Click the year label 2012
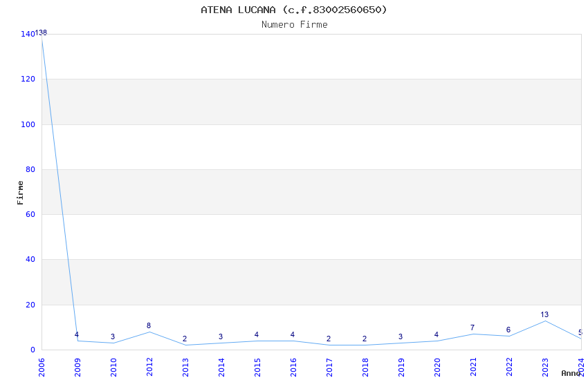This screenshot has width=588, height=380. tap(149, 368)
